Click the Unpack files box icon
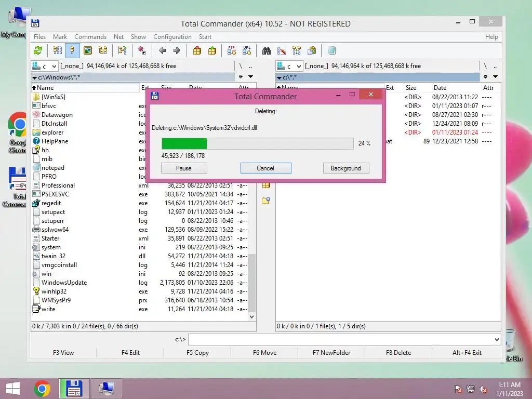 212,50
